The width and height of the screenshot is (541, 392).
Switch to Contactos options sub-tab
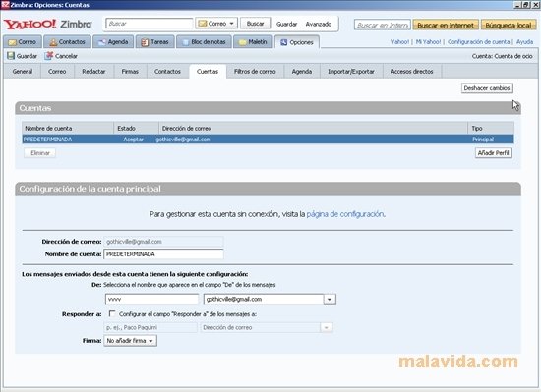coord(167,72)
